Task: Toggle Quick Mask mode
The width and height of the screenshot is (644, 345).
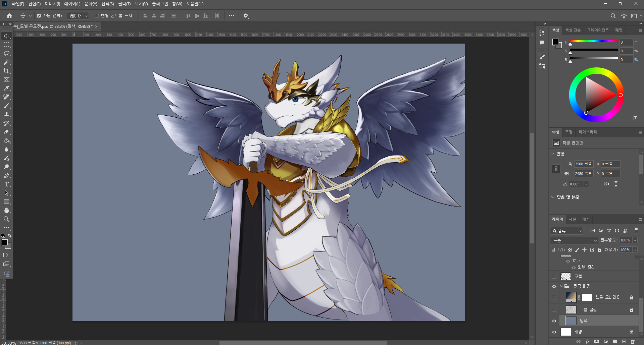Action: pos(6,255)
